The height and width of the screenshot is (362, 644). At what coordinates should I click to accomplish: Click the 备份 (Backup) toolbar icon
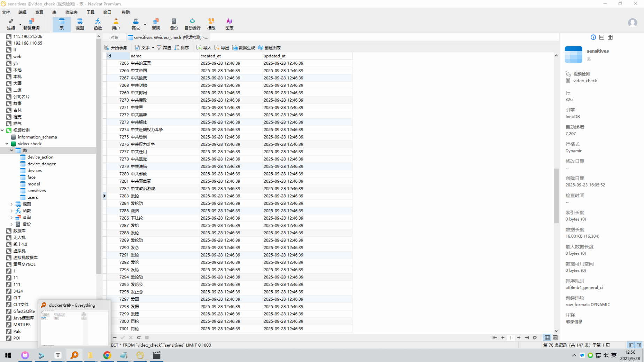coord(174,24)
